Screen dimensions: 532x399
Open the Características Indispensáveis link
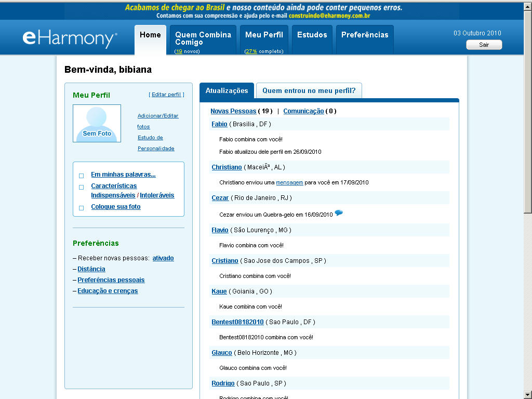tap(114, 191)
